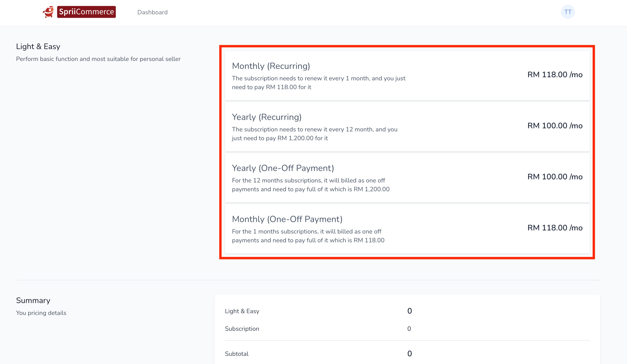Choose the Monthly (One-Off Payment) plan

click(407, 229)
